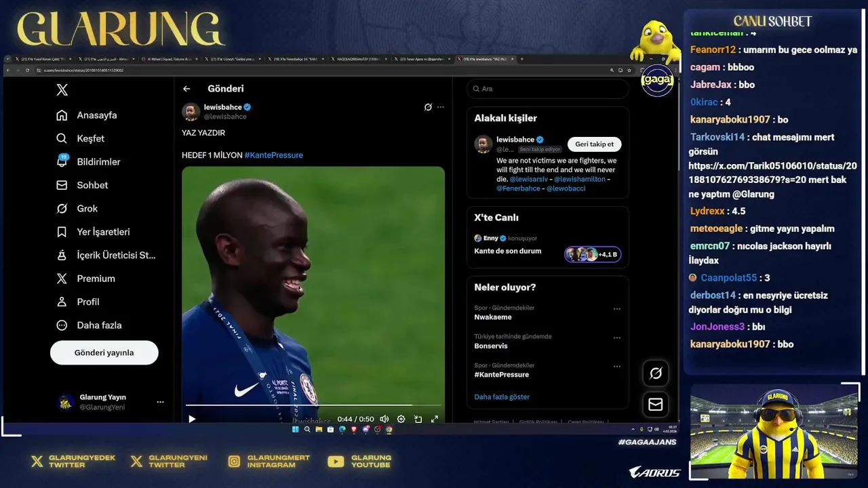Go back using the Gönderi arrow

(x=186, y=89)
